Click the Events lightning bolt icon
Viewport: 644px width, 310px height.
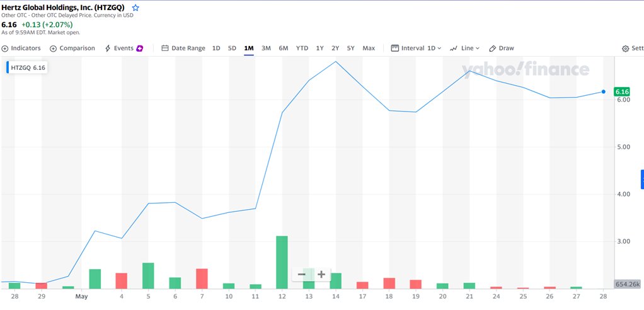click(x=108, y=49)
